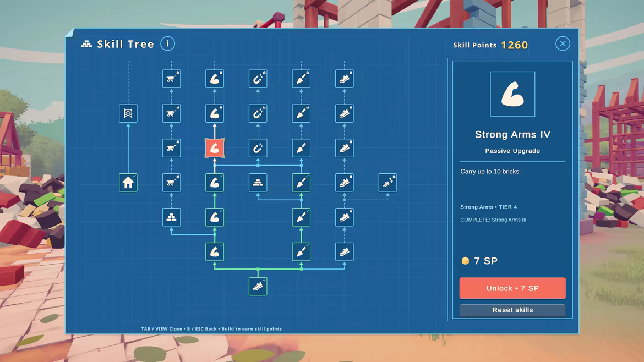
Task: Click the Reset skills button
Action: point(512,310)
